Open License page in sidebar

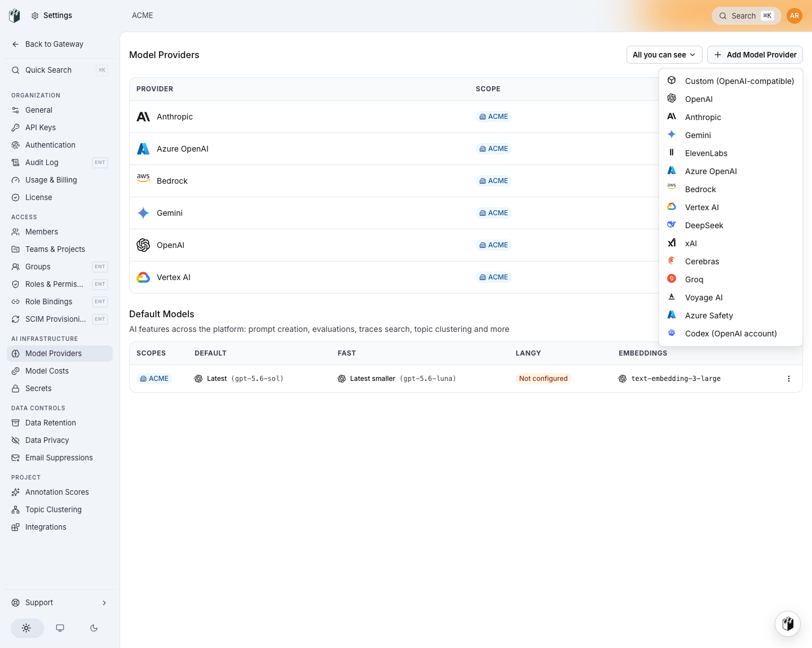60,198
